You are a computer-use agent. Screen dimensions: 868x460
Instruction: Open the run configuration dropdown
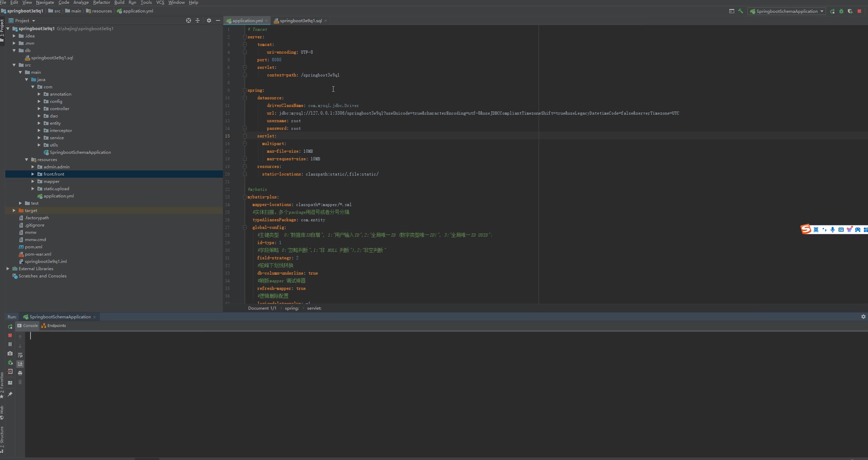coord(787,11)
